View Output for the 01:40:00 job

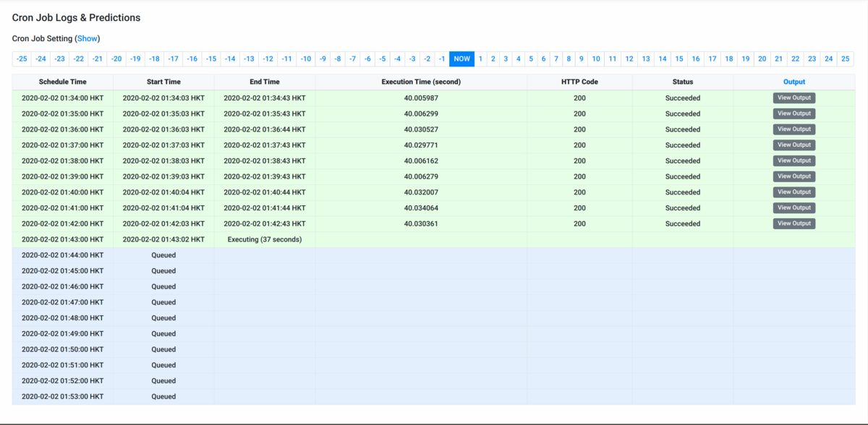(794, 192)
